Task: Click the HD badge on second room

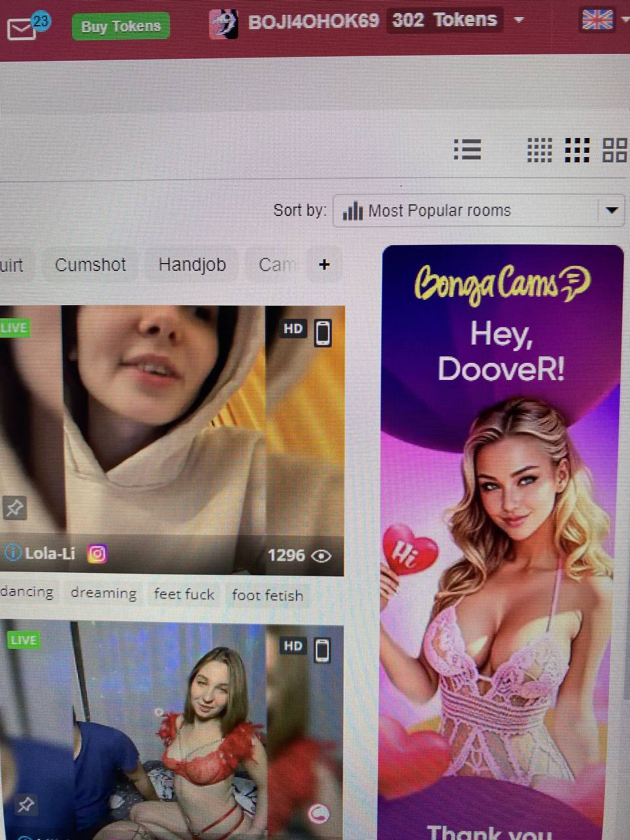Action: [293, 646]
